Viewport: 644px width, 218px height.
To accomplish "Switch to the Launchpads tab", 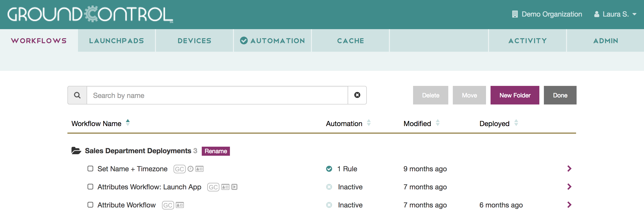I will 116,41.
